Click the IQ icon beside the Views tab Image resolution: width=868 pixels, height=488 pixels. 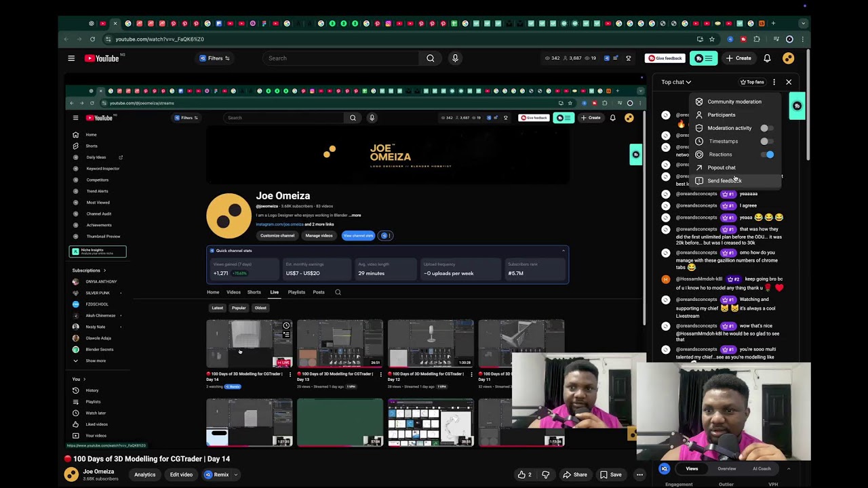(x=665, y=468)
